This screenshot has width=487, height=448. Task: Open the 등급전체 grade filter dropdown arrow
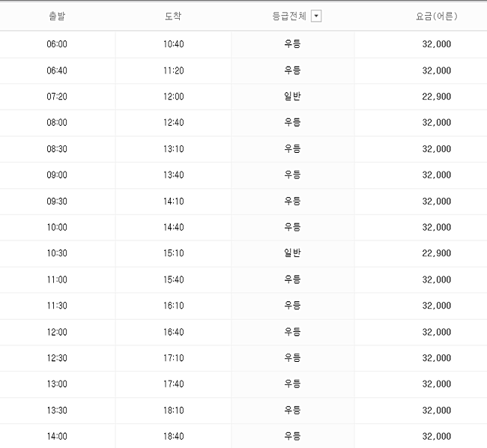[316, 16]
